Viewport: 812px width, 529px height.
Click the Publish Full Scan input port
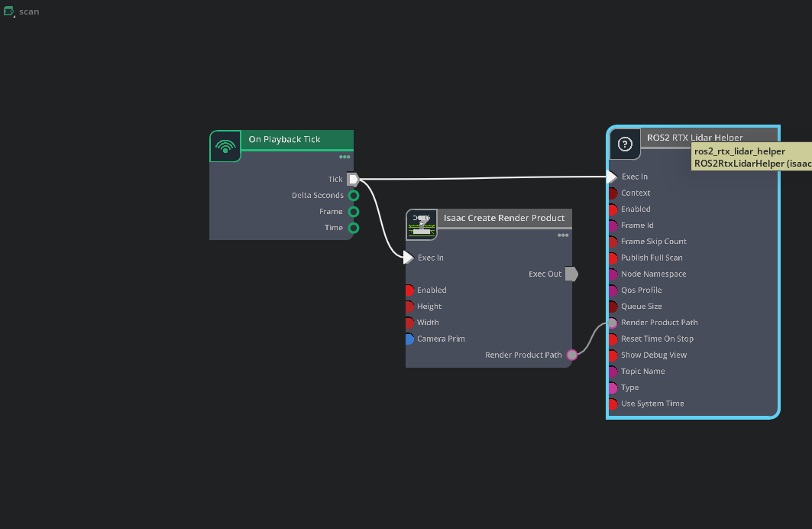coord(613,258)
